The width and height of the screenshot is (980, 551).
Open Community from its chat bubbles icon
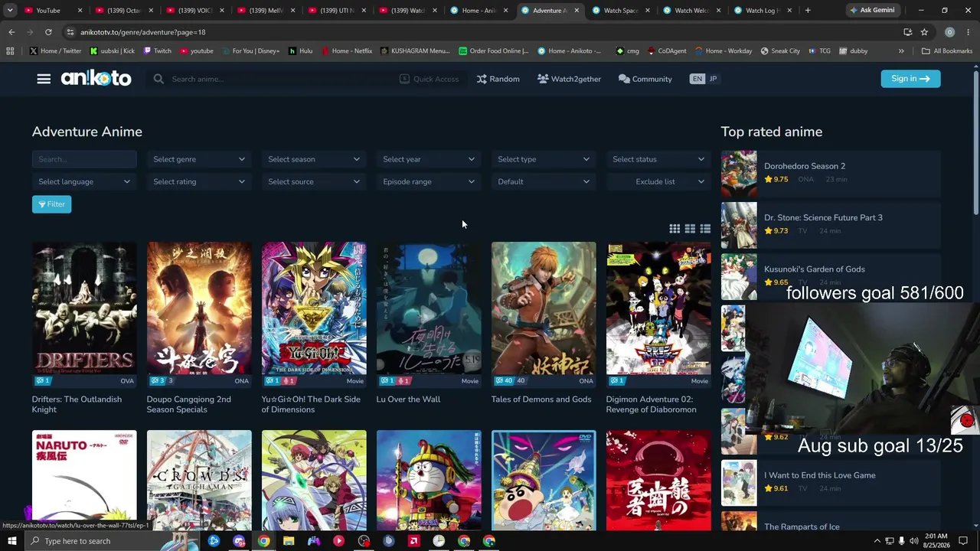tap(624, 79)
